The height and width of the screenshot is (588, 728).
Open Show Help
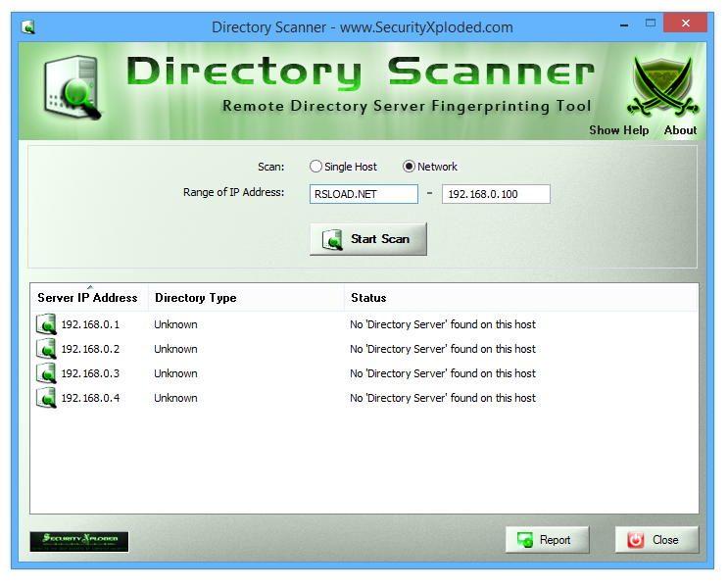coord(619,130)
